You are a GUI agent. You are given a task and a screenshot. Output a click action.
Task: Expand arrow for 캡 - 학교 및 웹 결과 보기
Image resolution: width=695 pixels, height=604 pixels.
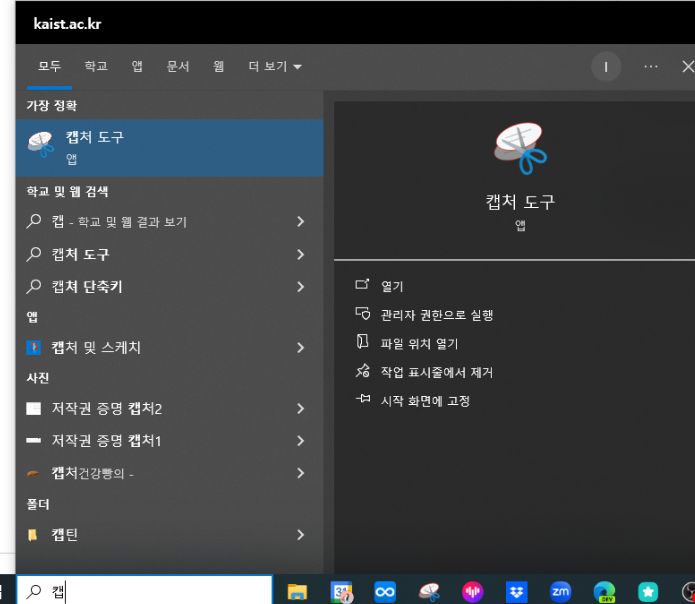pyautogui.click(x=301, y=221)
